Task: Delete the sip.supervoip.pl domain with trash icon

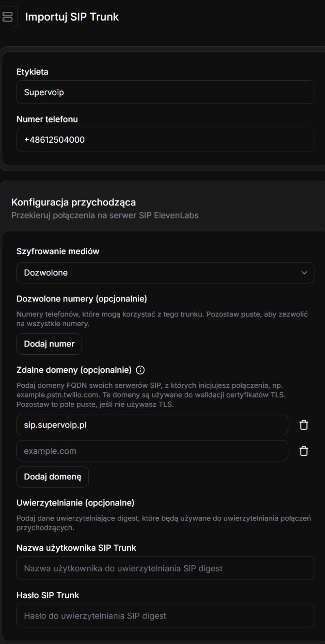Action: 303,425
